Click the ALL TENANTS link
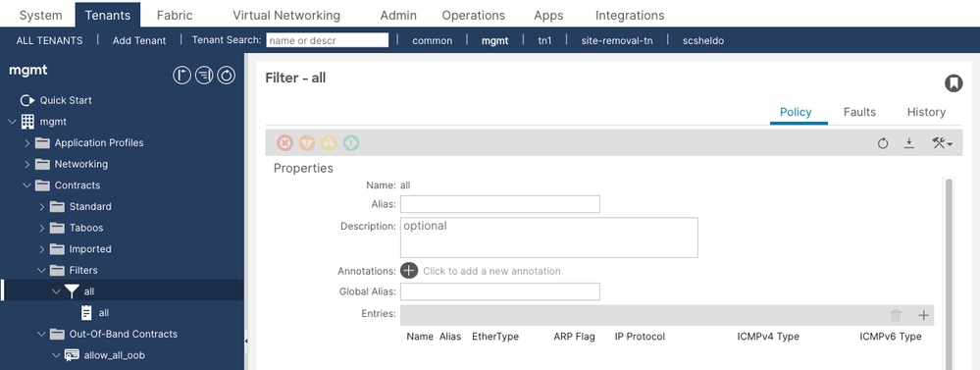The width and height of the screenshot is (980, 370). click(x=49, y=40)
